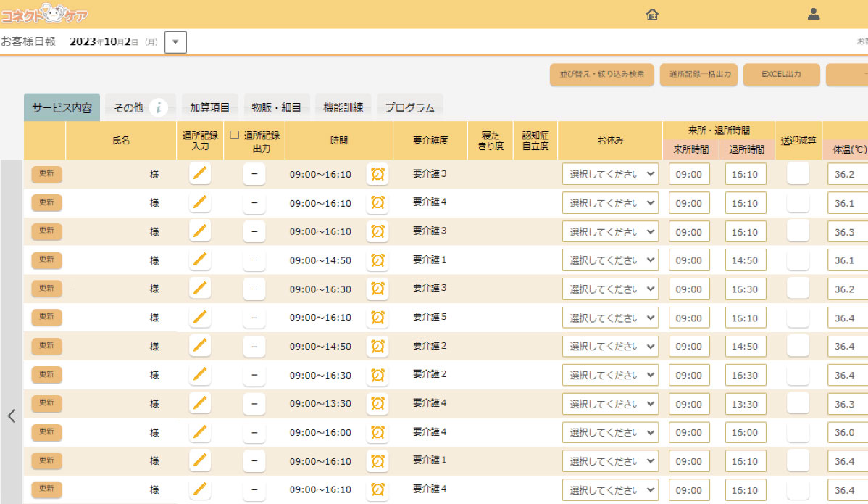Open the user profile icon in the header
This screenshot has width=868, height=504.
pyautogui.click(x=814, y=14)
